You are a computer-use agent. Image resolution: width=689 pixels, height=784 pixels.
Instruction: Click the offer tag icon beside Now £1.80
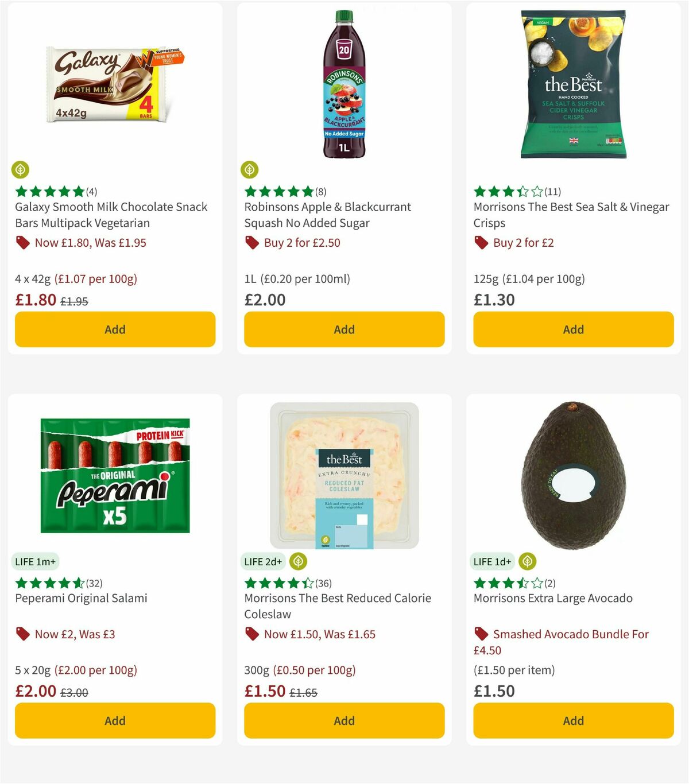point(23,243)
